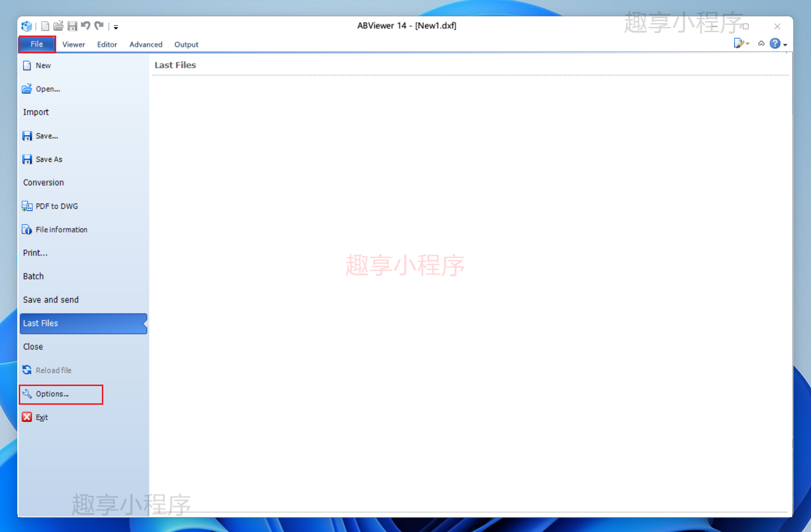Show File information
Viewport: 811px width, 532px height.
coord(83,230)
